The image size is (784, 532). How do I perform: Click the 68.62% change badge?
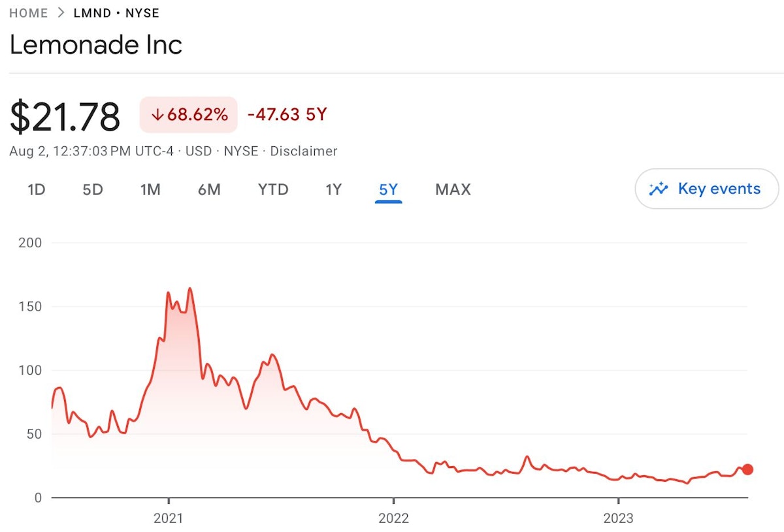click(189, 115)
